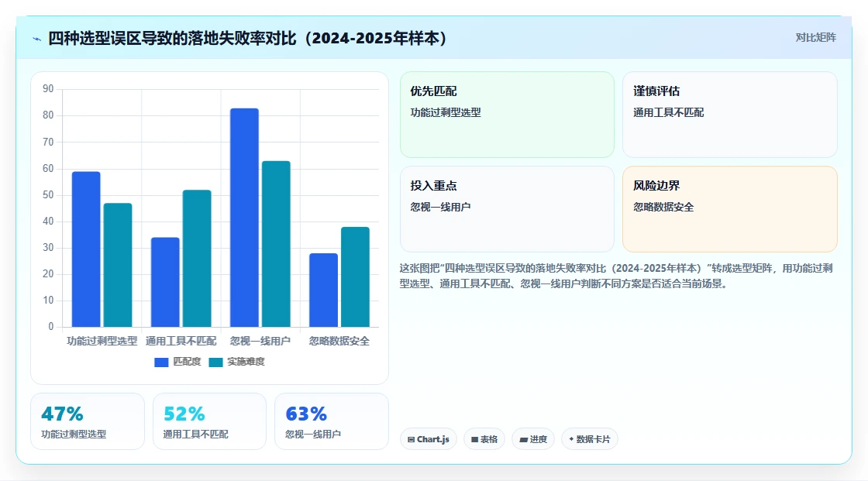Click the teal 实施难度 legend swatch
This screenshot has height=481, width=868.
(x=216, y=362)
